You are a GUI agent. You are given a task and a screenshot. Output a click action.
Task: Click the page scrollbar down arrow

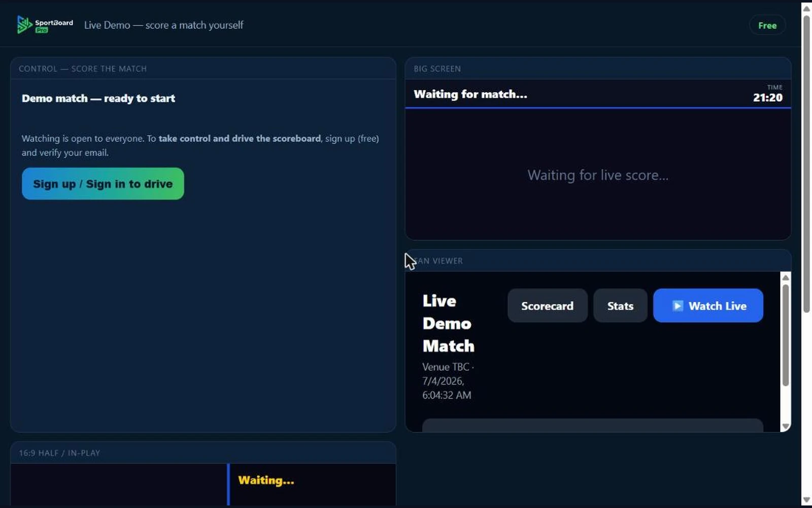tap(806, 500)
